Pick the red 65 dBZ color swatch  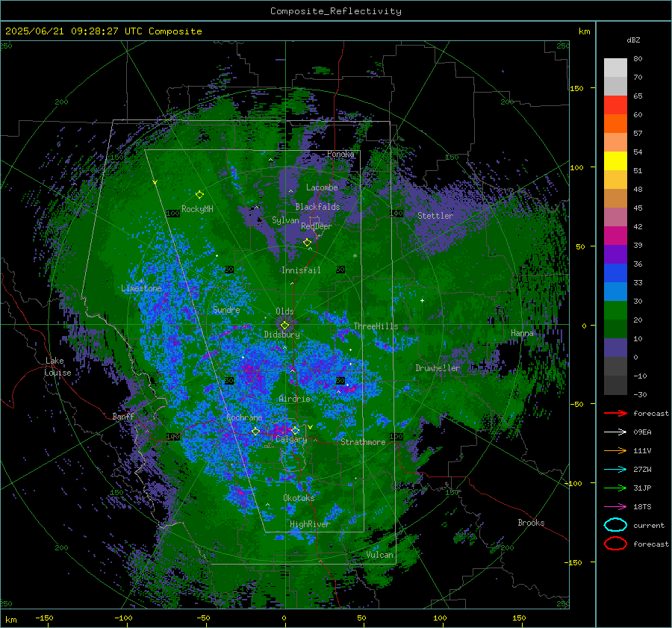click(x=615, y=105)
